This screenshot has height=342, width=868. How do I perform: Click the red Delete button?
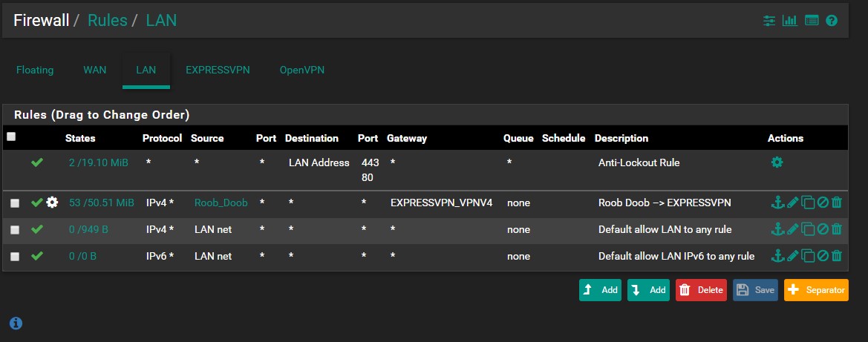(701, 290)
